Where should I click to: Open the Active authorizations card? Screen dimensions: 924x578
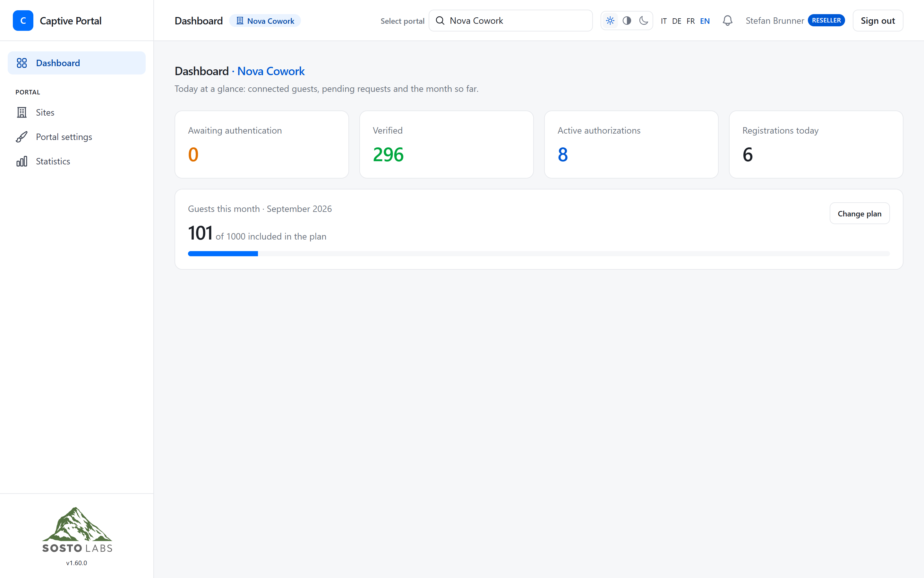coord(631,144)
